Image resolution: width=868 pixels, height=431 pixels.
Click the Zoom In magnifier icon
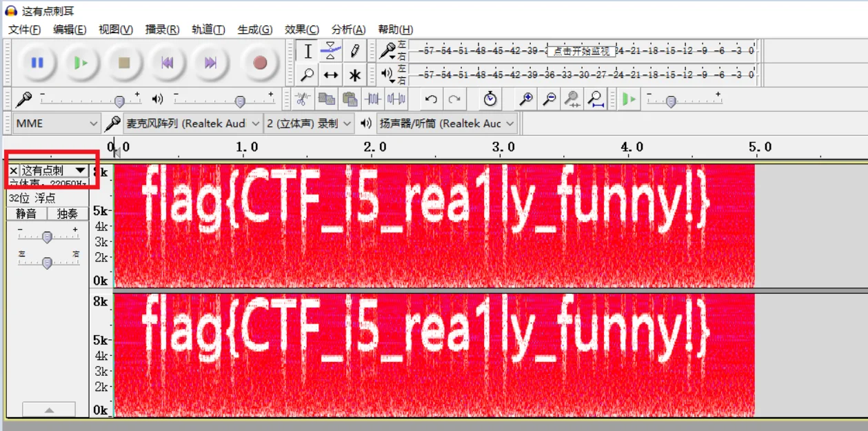[526, 99]
